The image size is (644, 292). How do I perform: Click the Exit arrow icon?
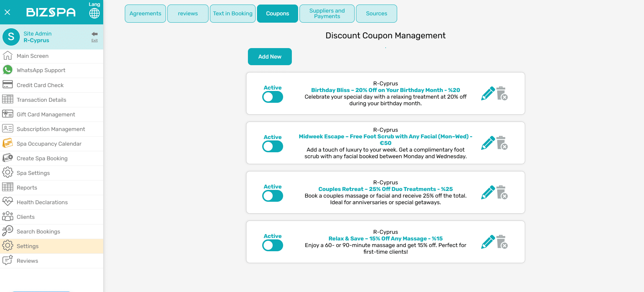coord(94,34)
